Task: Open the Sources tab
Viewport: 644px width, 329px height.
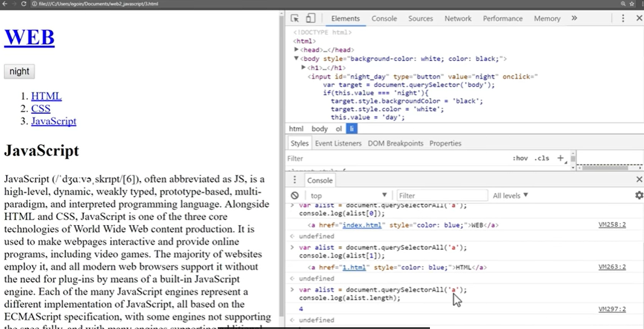Action: tap(421, 19)
